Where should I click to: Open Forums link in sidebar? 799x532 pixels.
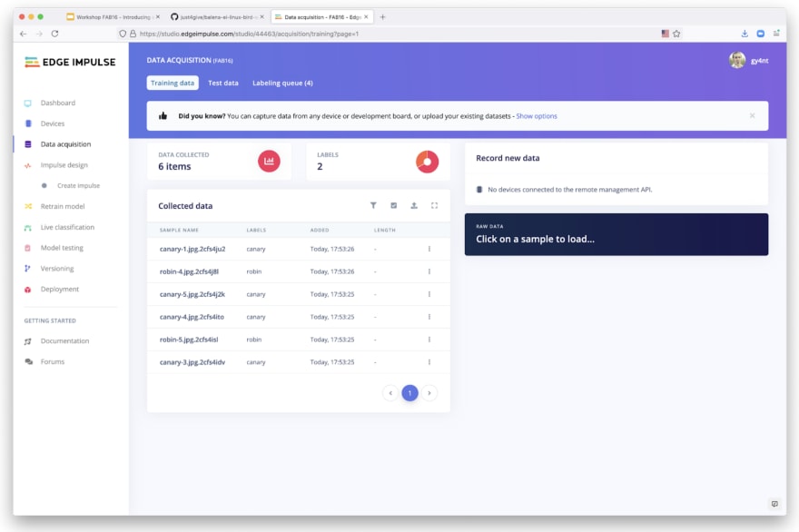(53, 362)
